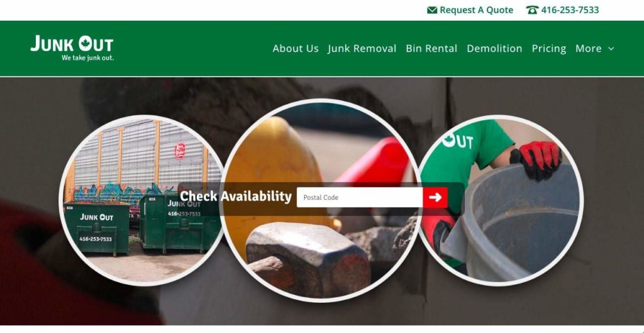Click the 416-253-7533 phone number link
Image resolution: width=644 pixels, height=333 pixels.
coord(570,10)
